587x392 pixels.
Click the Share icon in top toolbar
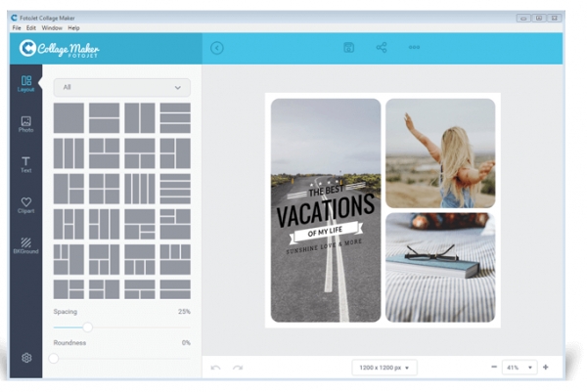[382, 48]
